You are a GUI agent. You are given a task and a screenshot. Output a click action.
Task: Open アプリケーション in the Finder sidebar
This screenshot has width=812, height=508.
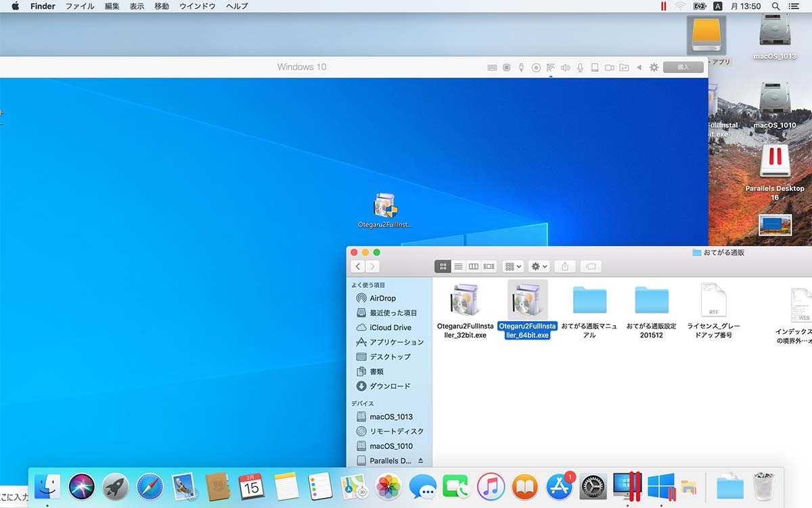390,342
